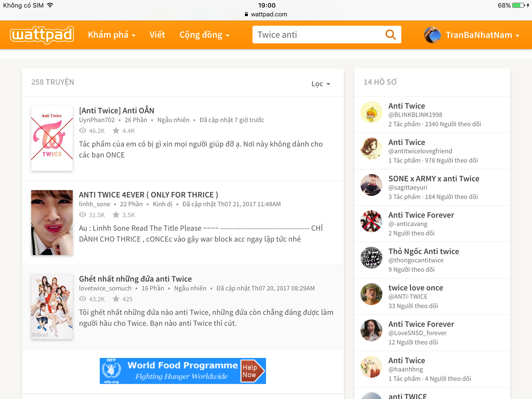Viewport: 532px width, 399px height.
Task: Open the Viết menu item
Action: coord(157,35)
